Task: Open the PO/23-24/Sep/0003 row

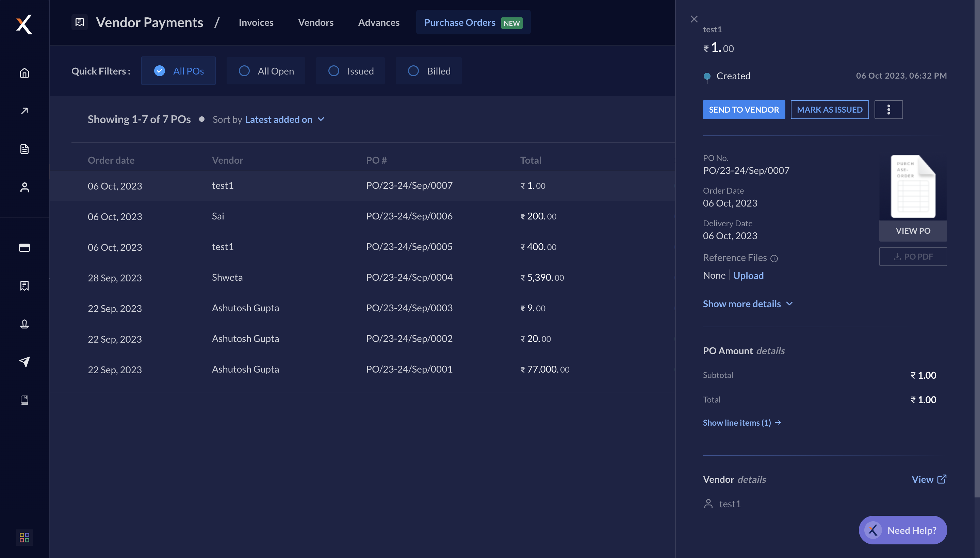Action: tap(362, 308)
